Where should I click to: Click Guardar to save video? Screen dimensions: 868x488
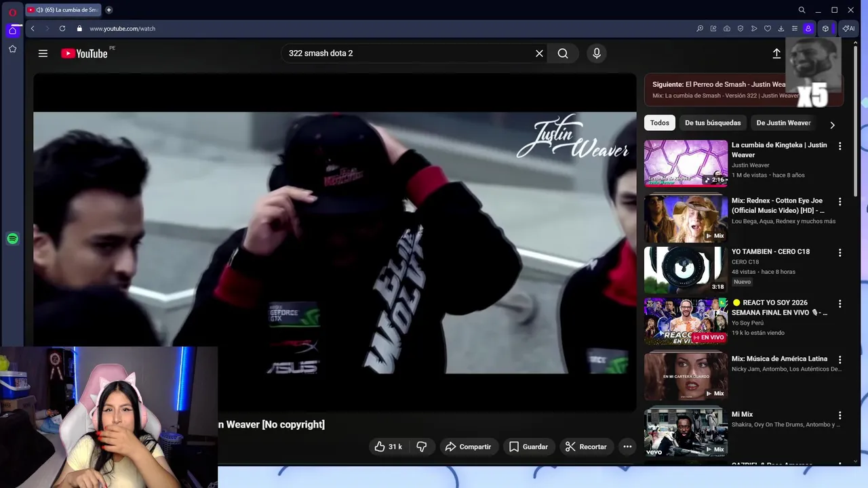point(528,447)
